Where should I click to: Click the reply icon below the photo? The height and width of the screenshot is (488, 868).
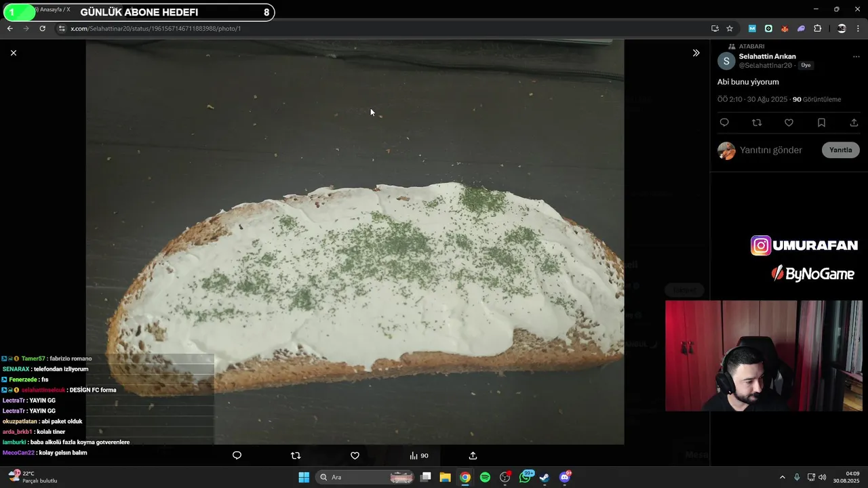237,455
